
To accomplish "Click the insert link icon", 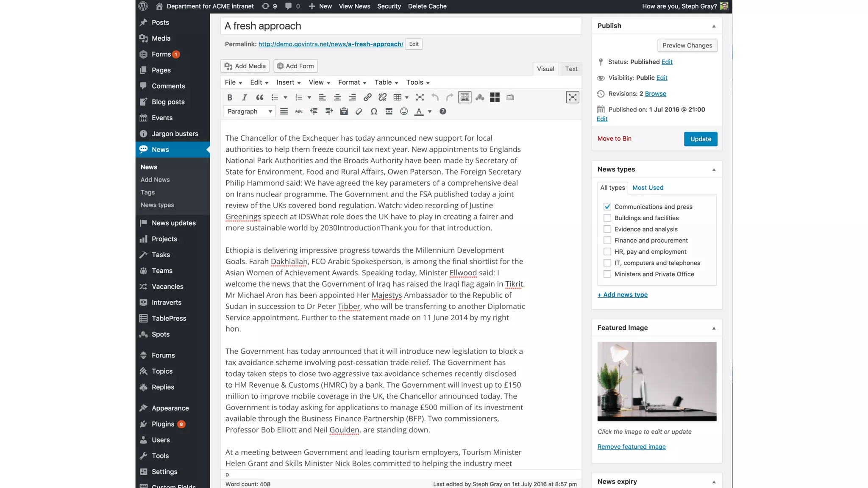I will click(367, 97).
